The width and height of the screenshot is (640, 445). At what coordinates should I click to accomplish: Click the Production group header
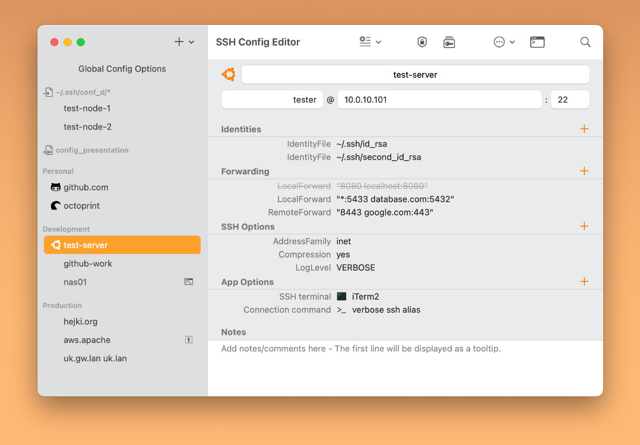62,305
